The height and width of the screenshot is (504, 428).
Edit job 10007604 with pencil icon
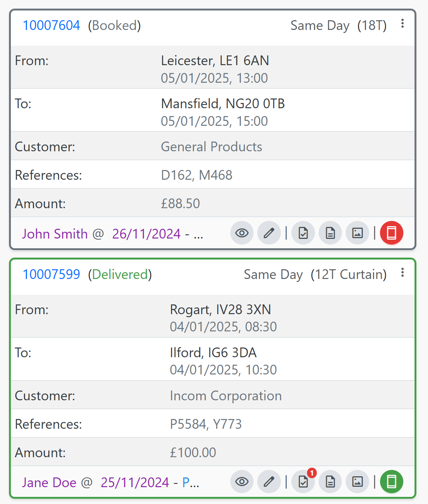click(x=269, y=233)
